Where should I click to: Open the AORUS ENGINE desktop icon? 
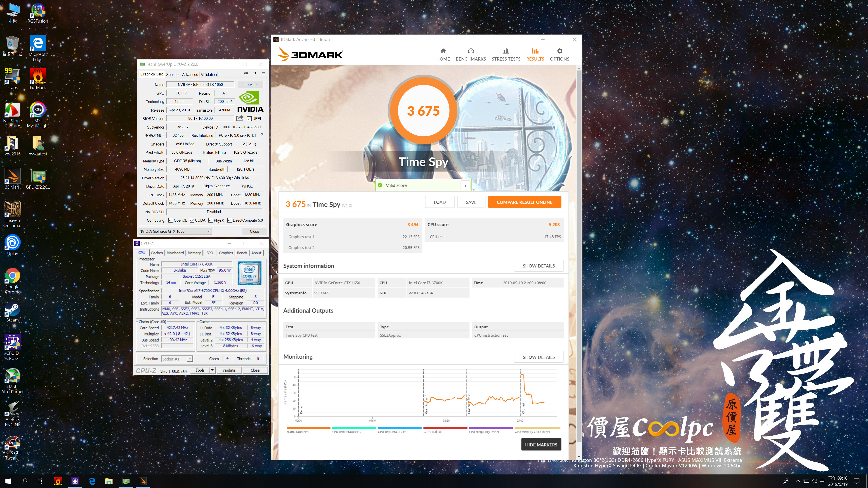[12, 414]
